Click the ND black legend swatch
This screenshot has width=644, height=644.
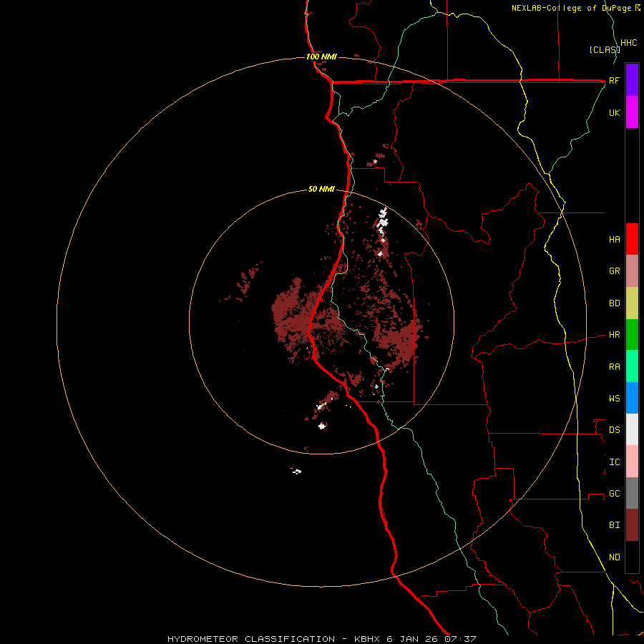pyautogui.click(x=632, y=557)
